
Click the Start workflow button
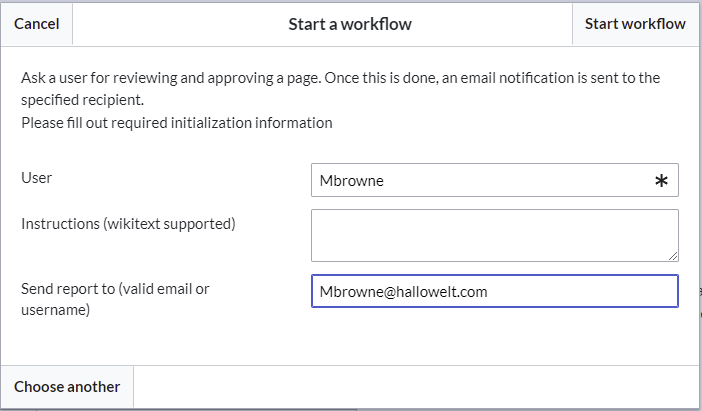[x=635, y=24]
